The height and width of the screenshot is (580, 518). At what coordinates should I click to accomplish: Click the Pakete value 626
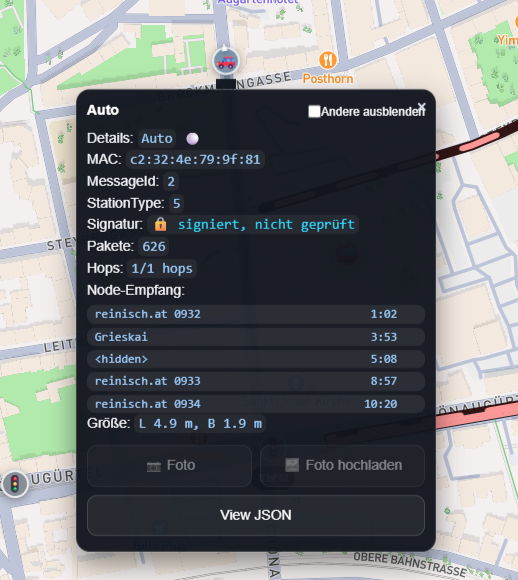[x=154, y=246]
